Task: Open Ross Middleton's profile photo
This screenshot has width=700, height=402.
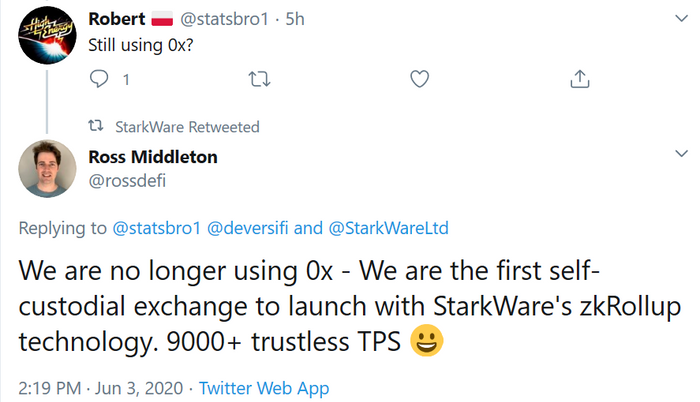Action: coord(47,168)
